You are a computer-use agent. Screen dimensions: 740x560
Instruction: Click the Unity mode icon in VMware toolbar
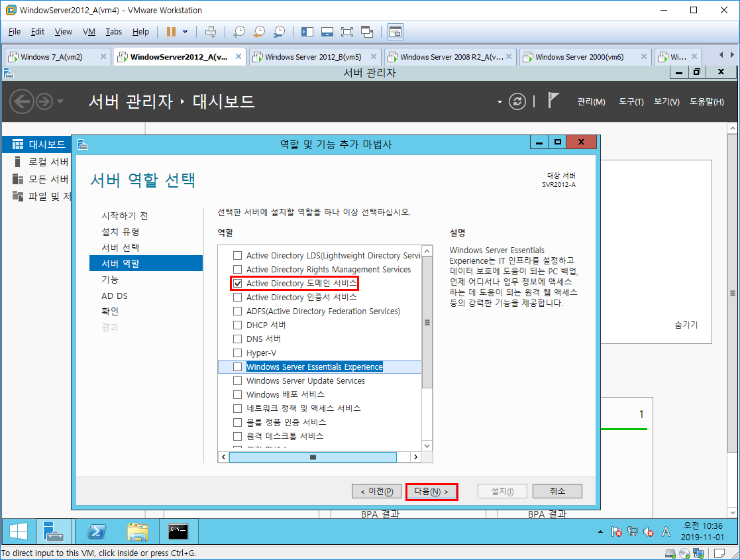pyautogui.click(x=367, y=32)
